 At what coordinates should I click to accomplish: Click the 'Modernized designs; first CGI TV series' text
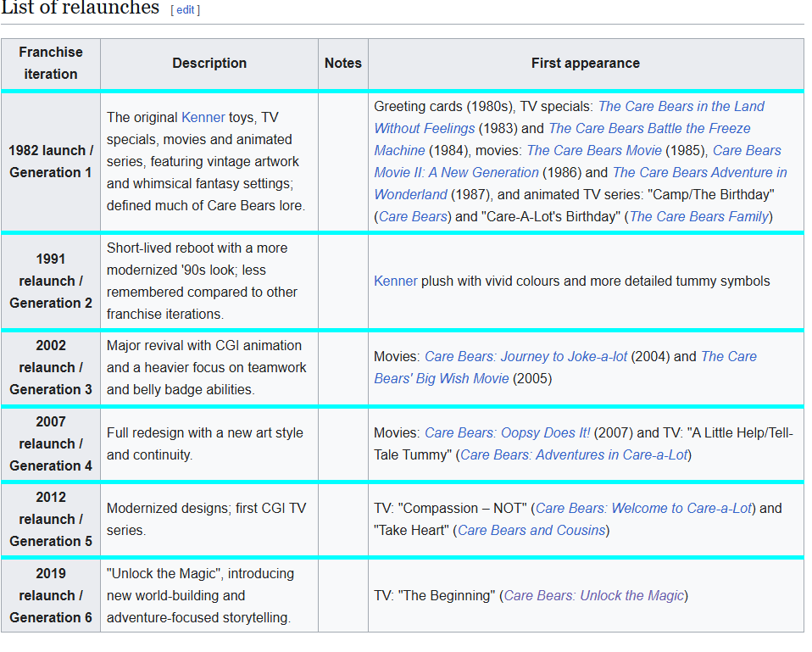tap(206, 520)
